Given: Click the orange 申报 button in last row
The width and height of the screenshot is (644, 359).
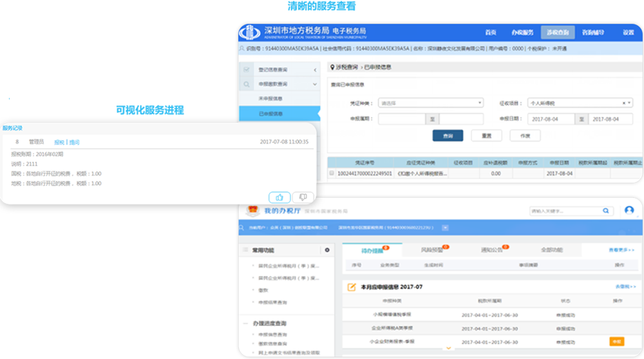Looking at the screenshot, I should pyautogui.click(x=616, y=342).
